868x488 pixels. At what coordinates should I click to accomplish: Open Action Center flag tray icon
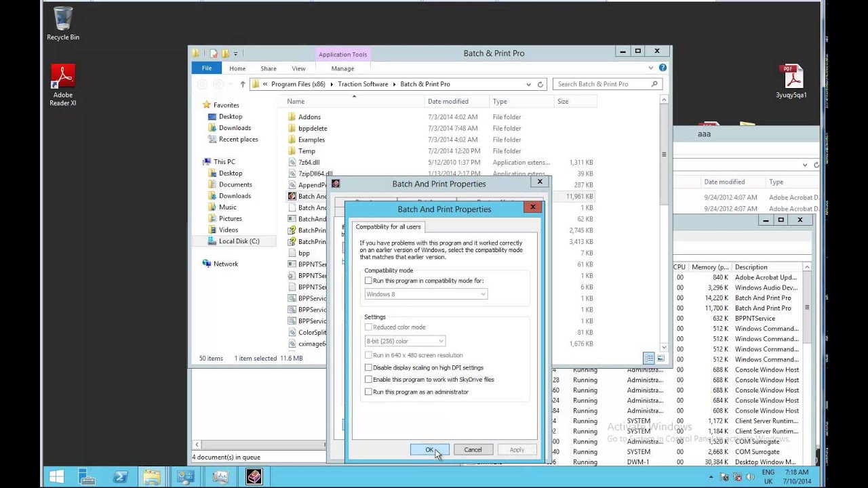724,477
